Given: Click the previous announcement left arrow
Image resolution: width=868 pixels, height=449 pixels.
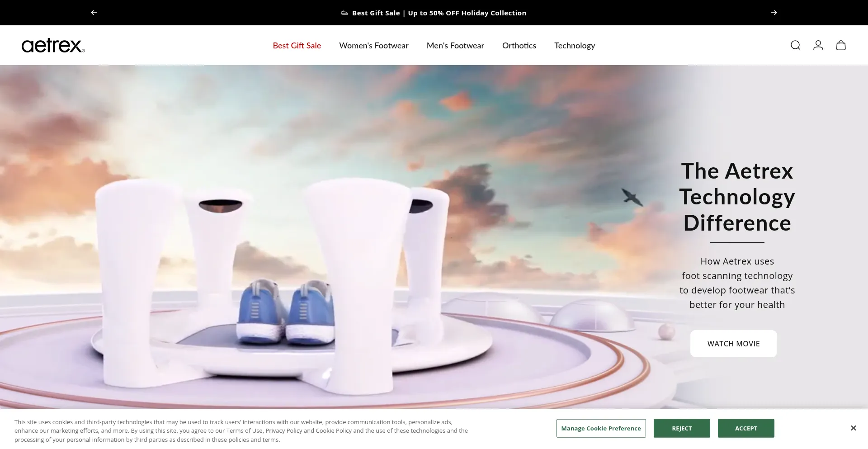Looking at the screenshot, I should [x=94, y=13].
